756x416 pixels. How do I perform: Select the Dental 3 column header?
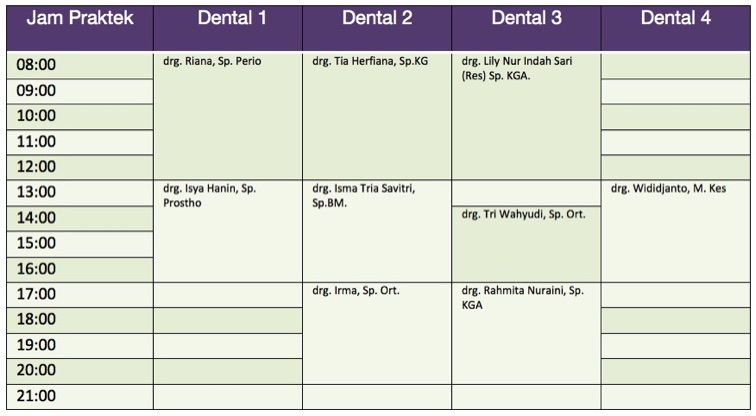click(526, 19)
